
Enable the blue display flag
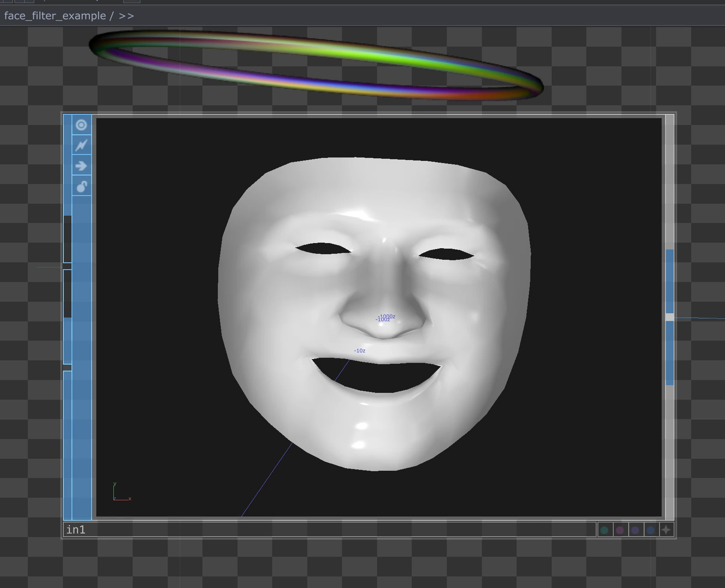pos(651,530)
